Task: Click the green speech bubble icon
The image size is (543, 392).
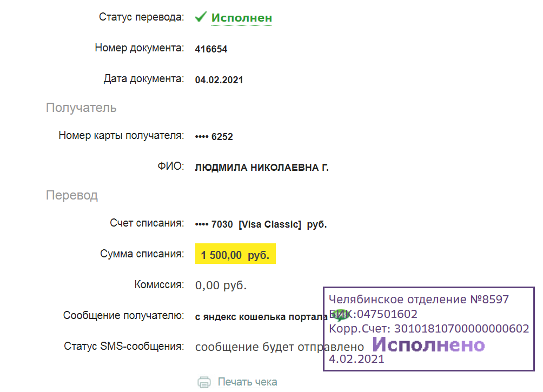Action: click(x=340, y=315)
